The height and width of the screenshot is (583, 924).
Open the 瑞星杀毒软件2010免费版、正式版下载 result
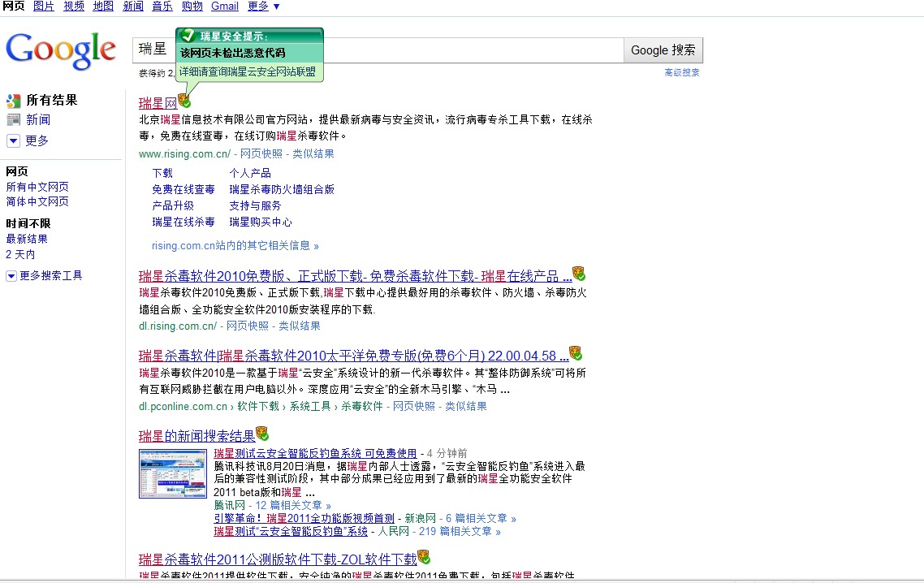coord(356,276)
